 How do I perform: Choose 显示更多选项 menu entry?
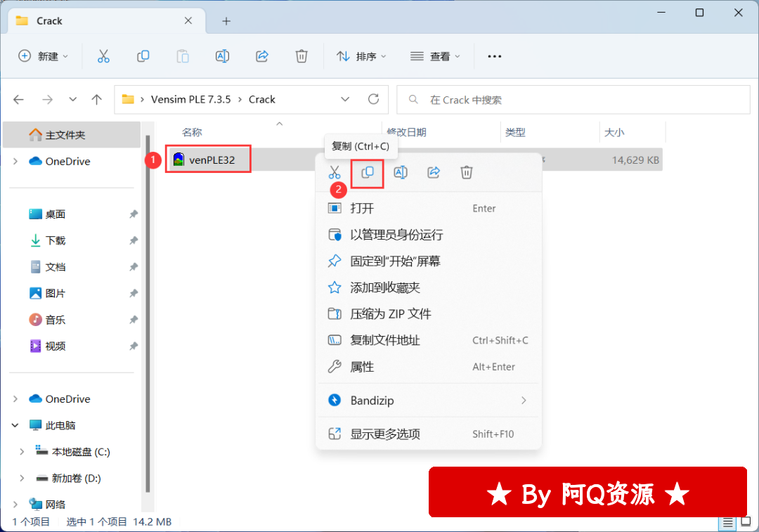(x=429, y=434)
